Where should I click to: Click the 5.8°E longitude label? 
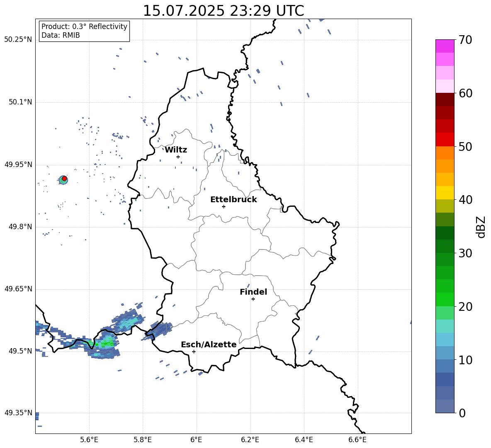(x=143, y=440)
